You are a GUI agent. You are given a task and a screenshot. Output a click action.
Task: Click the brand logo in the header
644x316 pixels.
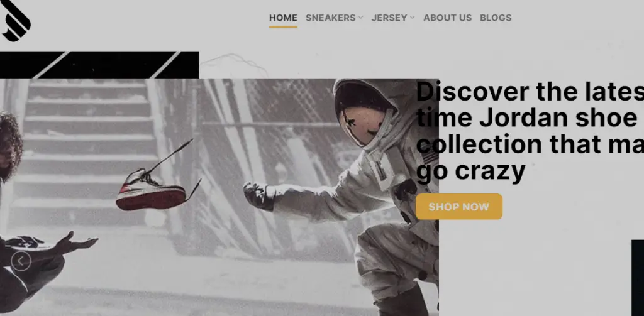[x=16, y=21]
